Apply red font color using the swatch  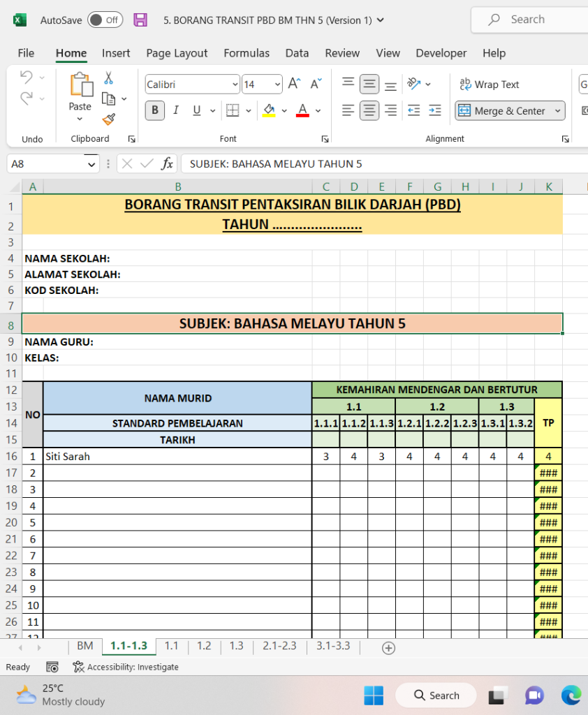(x=302, y=110)
